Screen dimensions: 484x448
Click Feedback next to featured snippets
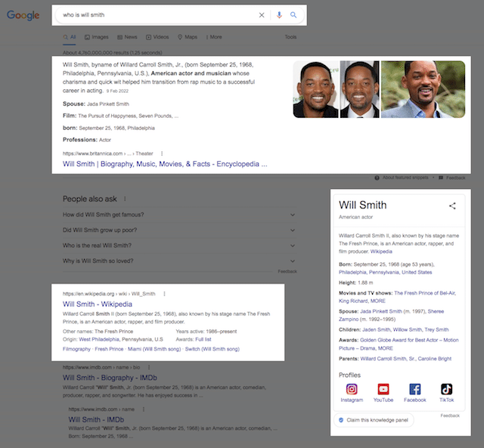455,178
